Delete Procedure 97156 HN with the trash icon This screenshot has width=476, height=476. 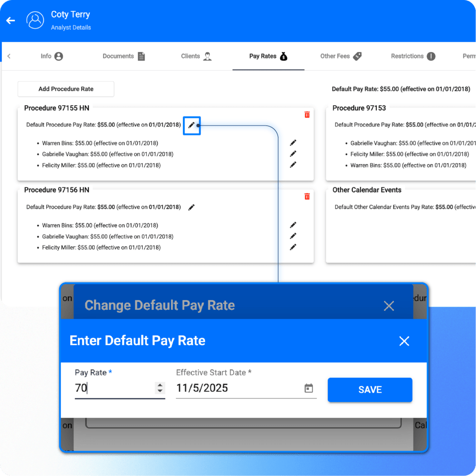[307, 196]
